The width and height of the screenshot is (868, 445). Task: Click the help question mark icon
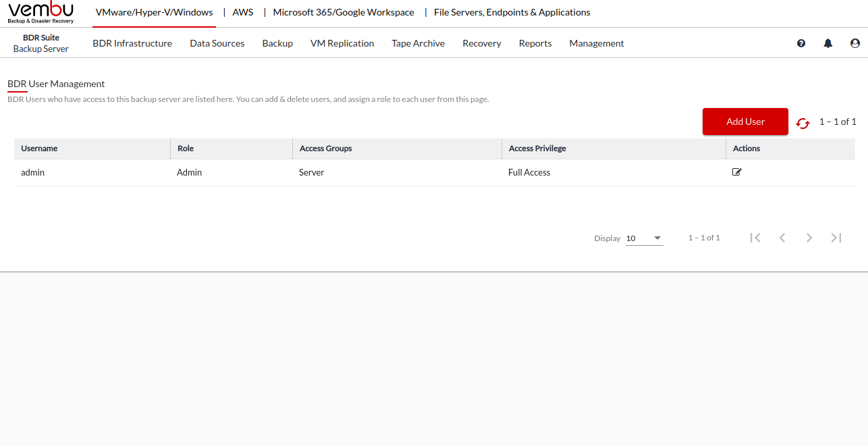[801, 43]
